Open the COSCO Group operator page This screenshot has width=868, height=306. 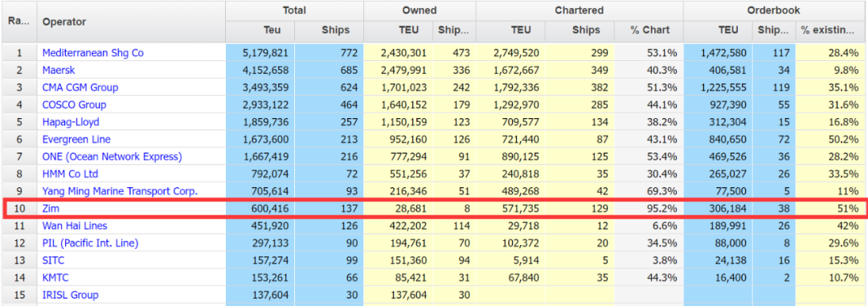point(74,104)
